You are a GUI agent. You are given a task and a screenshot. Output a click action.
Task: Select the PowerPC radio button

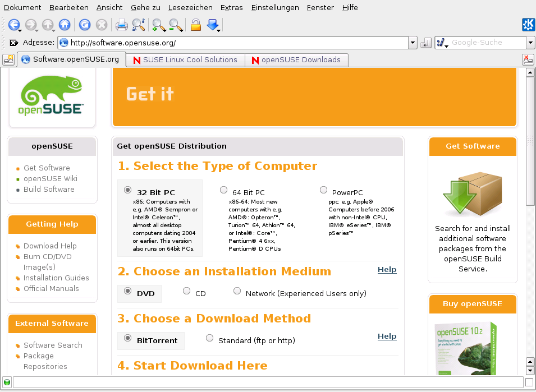click(x=323, y=190)
